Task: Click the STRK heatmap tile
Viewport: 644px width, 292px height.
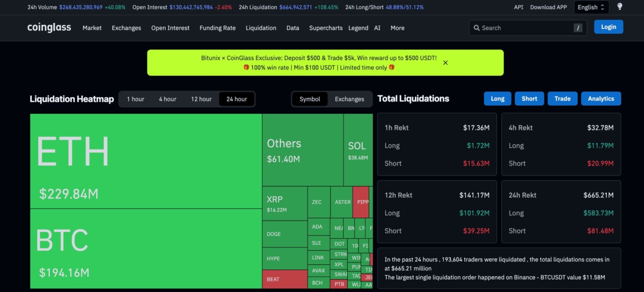Action: click(339, 254)
